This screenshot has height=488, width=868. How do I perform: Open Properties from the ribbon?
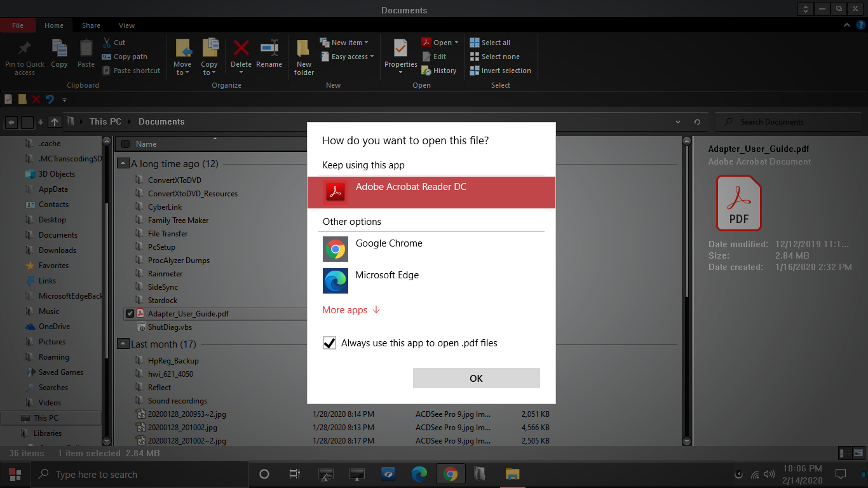click(400, 56)
